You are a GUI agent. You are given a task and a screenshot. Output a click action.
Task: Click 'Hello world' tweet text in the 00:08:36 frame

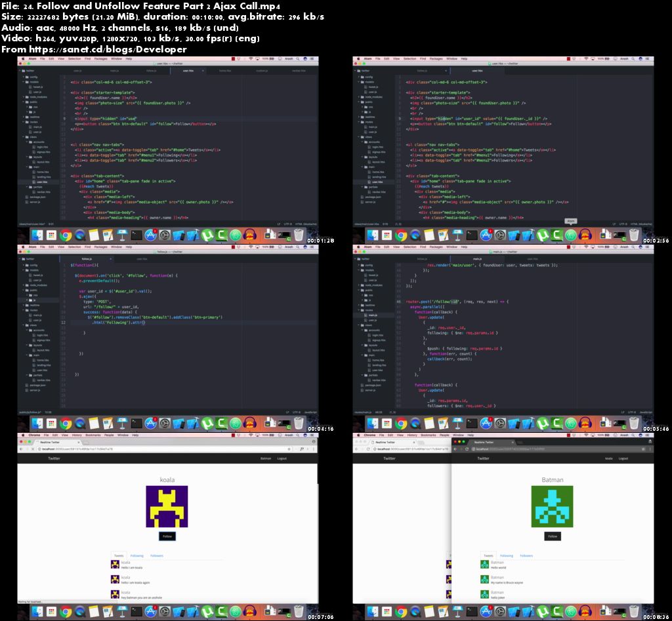click(x=499, y=567)
